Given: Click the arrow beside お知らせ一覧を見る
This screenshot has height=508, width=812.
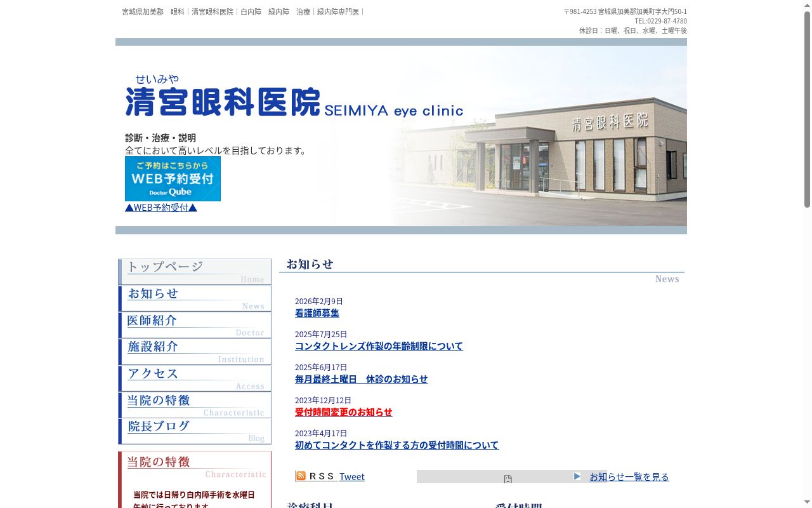Looking at the screenshot, I should [x=577, y=476].
